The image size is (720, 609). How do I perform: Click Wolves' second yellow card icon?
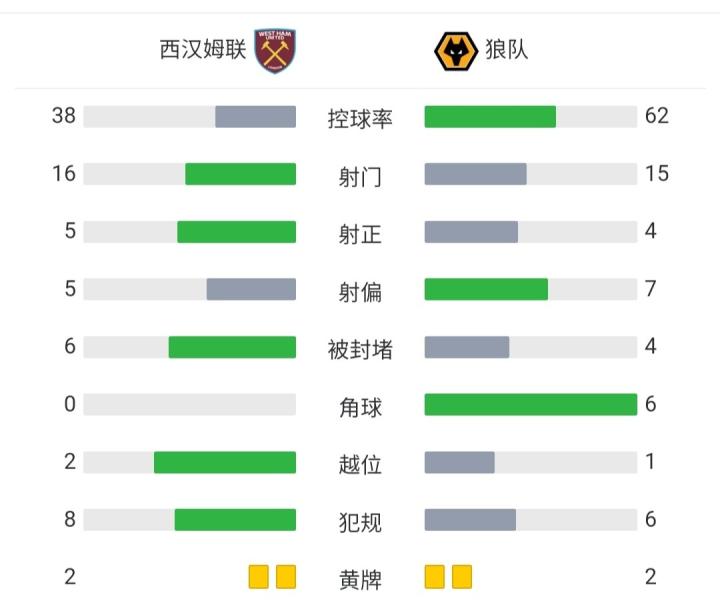pos(462,577)
